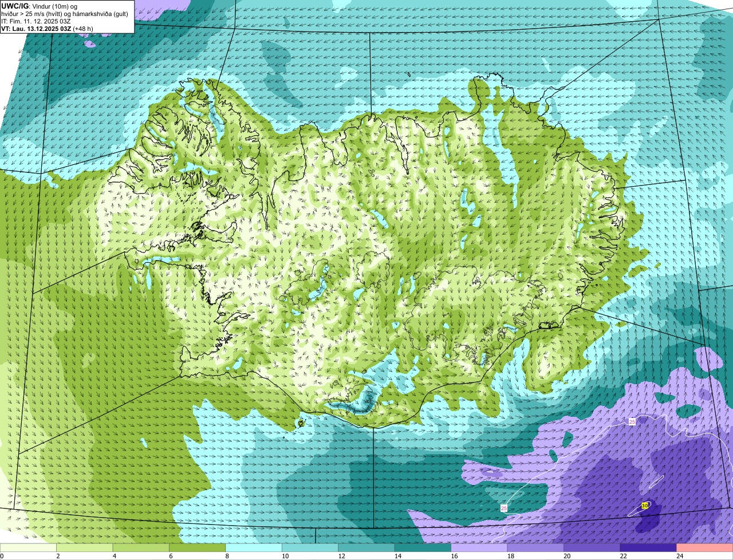Choose the 10–12 m/s light turquoise legend segment
This screenshot has width=733, height=560.
[x=310, y=547]
